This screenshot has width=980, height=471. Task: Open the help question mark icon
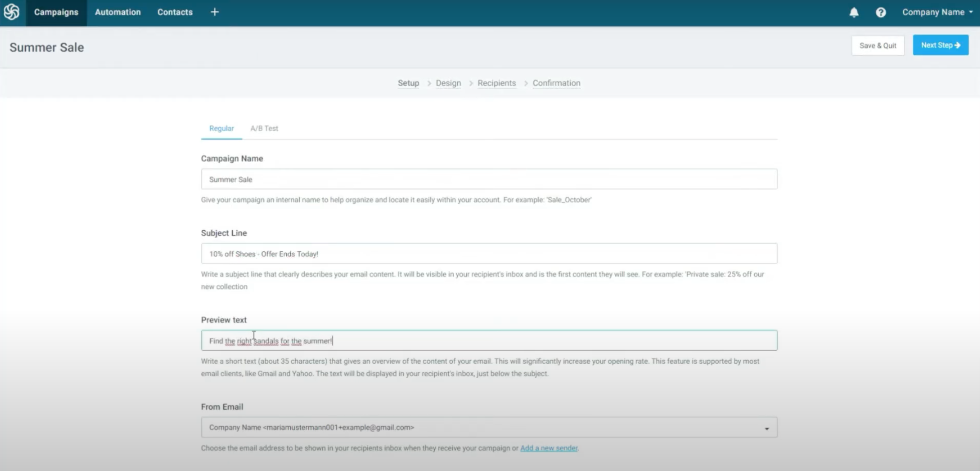point(880,12)
